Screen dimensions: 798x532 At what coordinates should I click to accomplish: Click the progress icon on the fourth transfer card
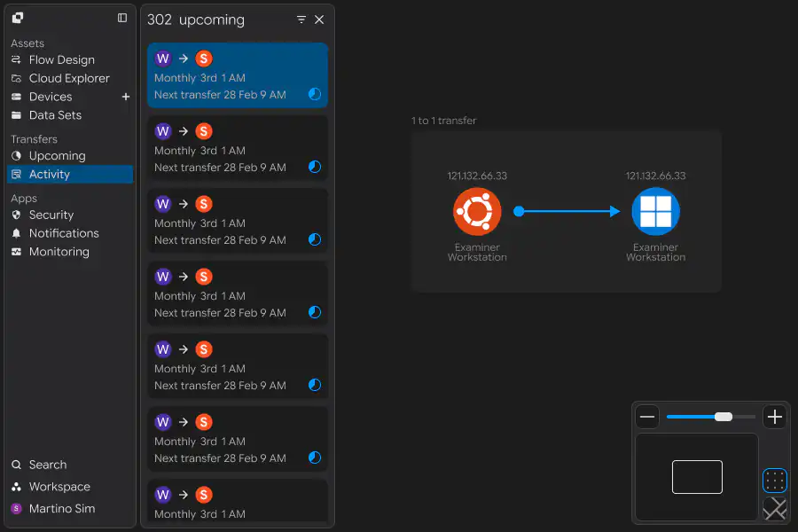315,313
